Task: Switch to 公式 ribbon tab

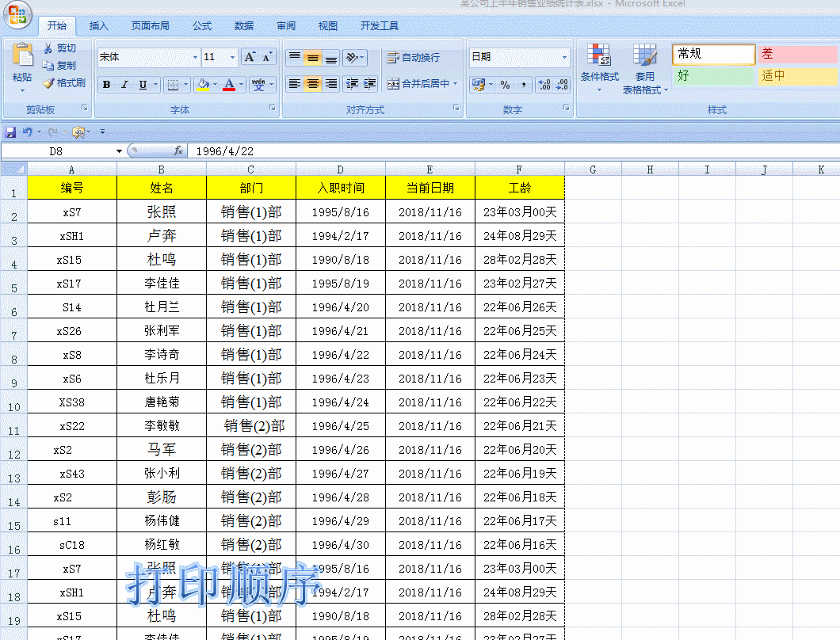Action: click(202, 25)
